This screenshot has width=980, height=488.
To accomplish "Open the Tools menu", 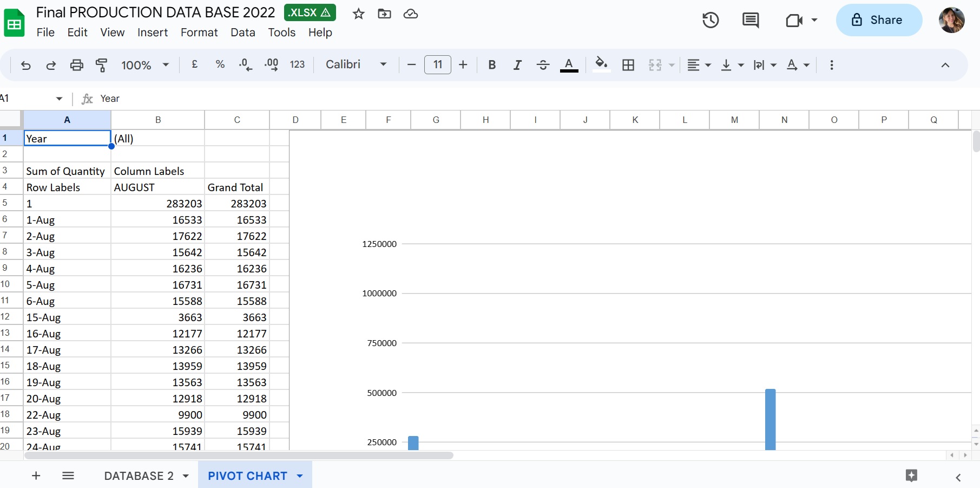I will pos(282,32).
